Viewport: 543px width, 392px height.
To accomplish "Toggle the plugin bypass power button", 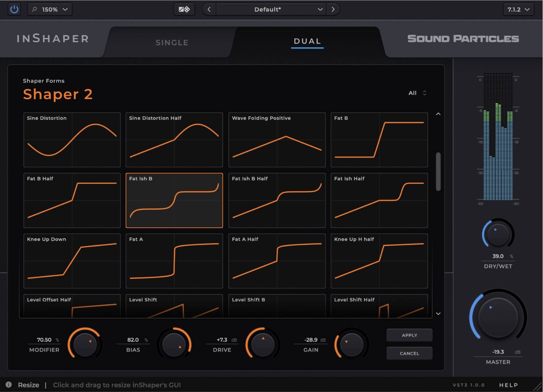I will coord(14,9).
